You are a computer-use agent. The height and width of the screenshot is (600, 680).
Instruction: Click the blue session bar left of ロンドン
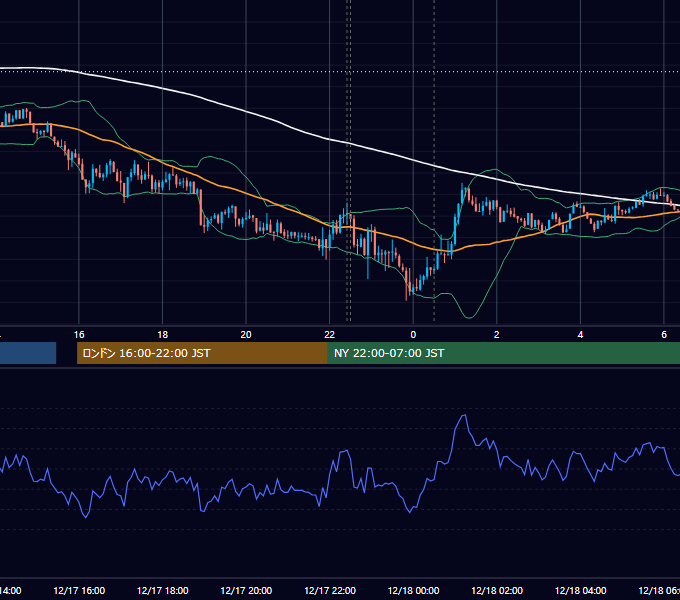click(x=28, y=353)
